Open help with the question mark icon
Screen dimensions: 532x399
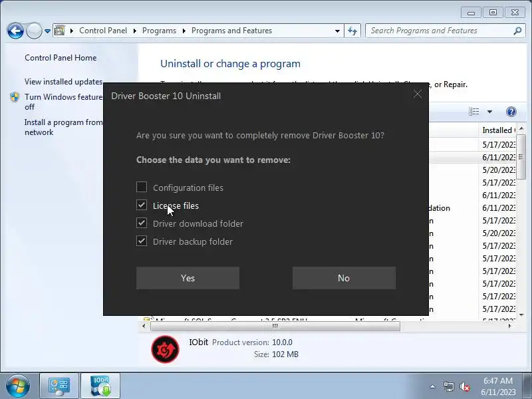tap(511, 112)
